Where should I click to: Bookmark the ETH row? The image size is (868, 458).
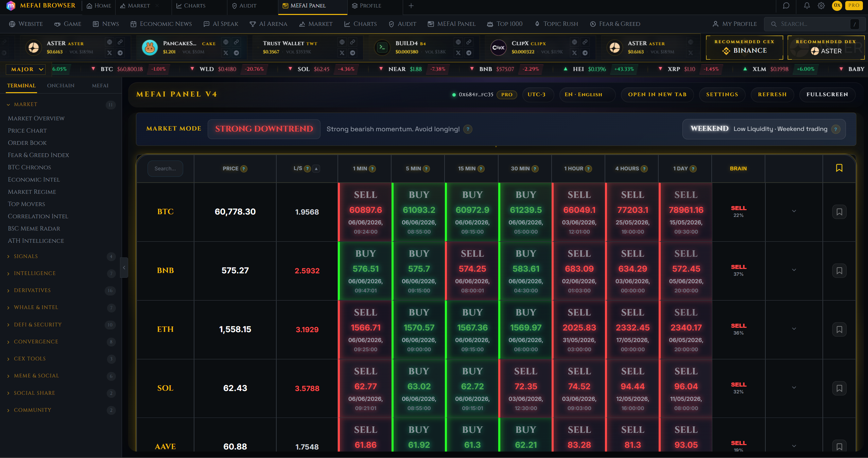point(839,329)
